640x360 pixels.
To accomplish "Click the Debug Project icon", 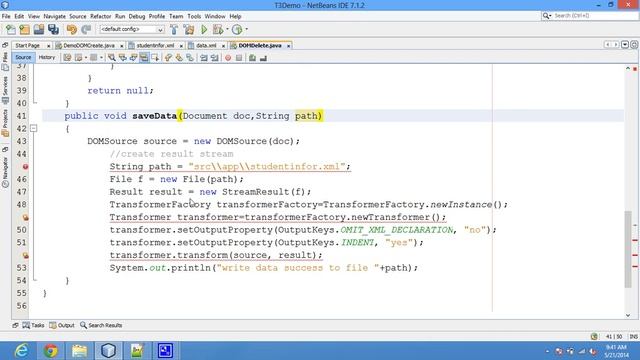I will click(218, 29).
